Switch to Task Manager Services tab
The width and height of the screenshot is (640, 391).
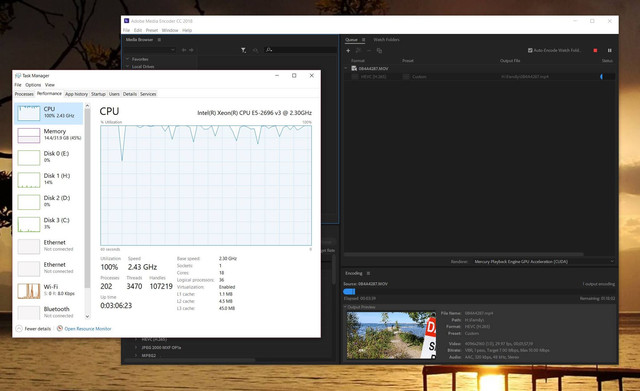148,94
